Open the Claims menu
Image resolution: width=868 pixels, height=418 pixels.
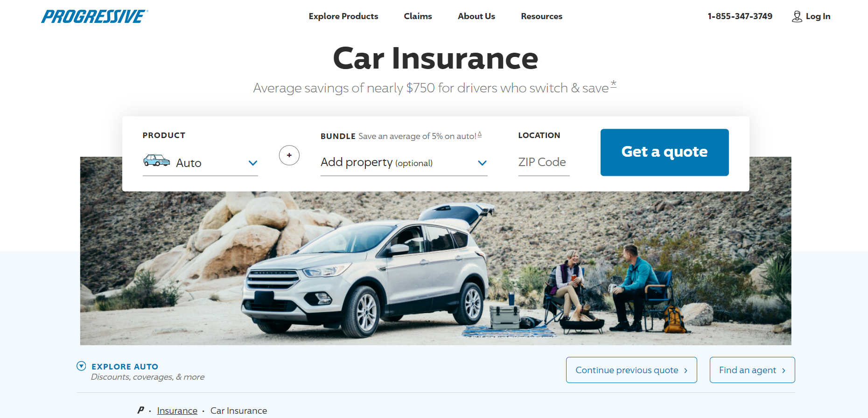(x=418, y=16)
